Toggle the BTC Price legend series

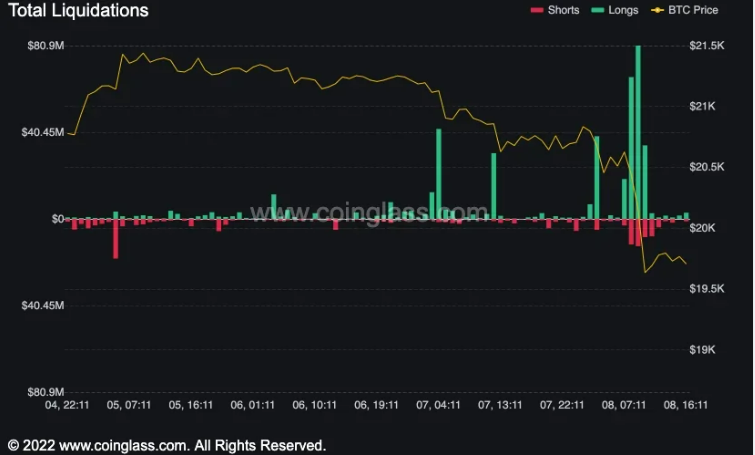684,10
